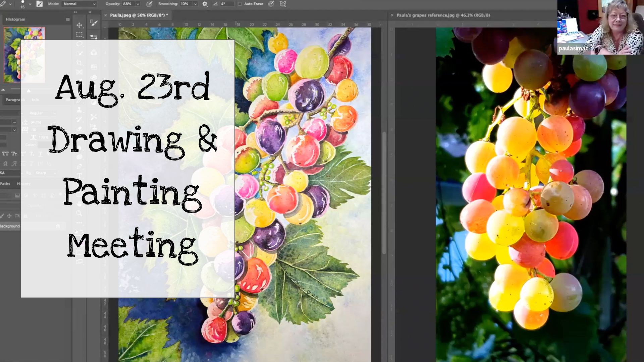Enable the Auto Erase checkbox
The image size is (644, 362).
(239, 4)
